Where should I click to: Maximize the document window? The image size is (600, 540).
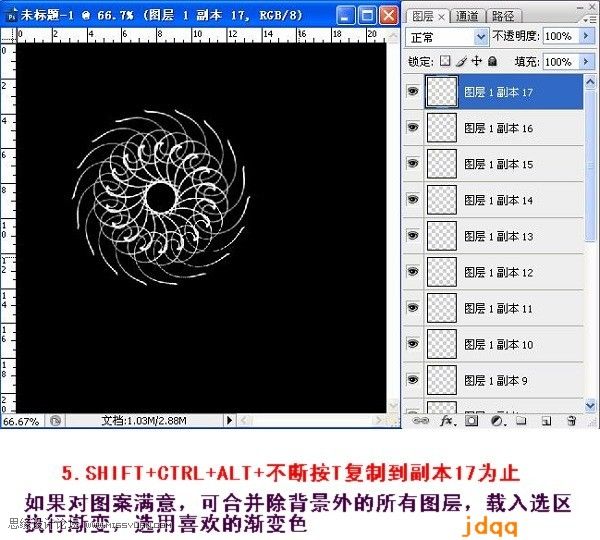click(367, 16)
